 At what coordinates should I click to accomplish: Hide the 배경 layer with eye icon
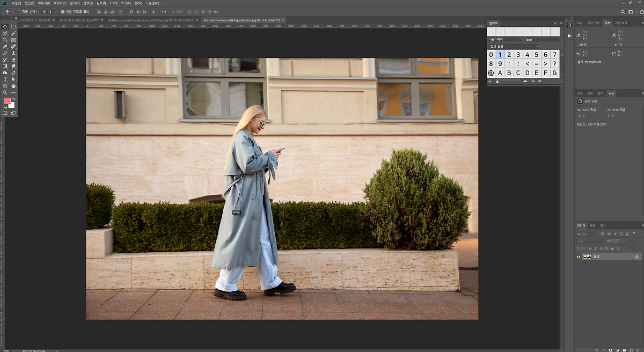[578, 257]
